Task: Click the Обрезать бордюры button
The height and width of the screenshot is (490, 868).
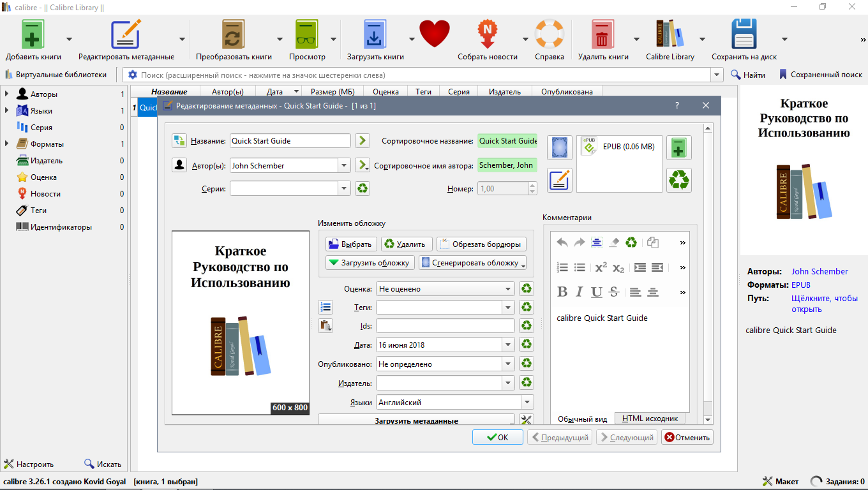Action: click(x=481, y=244)
